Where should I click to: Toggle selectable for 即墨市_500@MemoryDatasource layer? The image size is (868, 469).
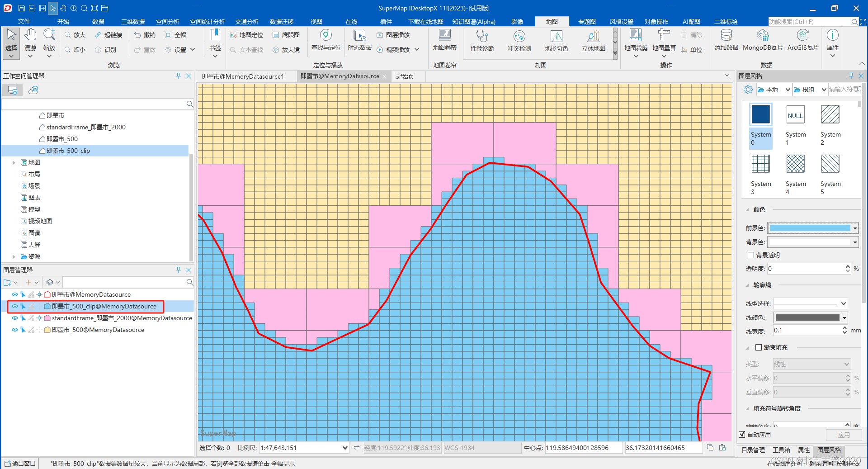[x=23, y=330]
